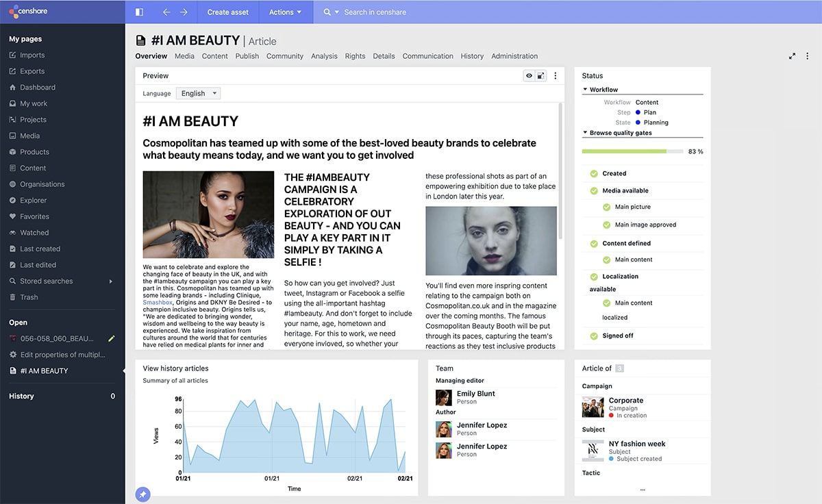Open the Trash icon in sidebar
Viewport: 822px width, 504px height.
[x=12, y=297]
